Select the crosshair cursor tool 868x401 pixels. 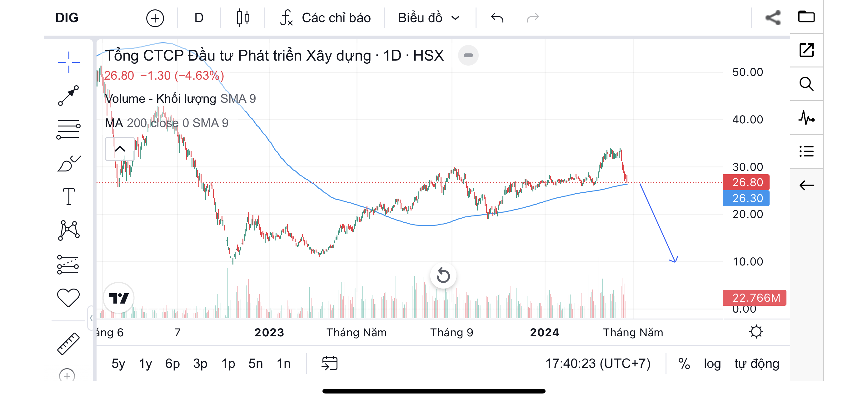68,62
